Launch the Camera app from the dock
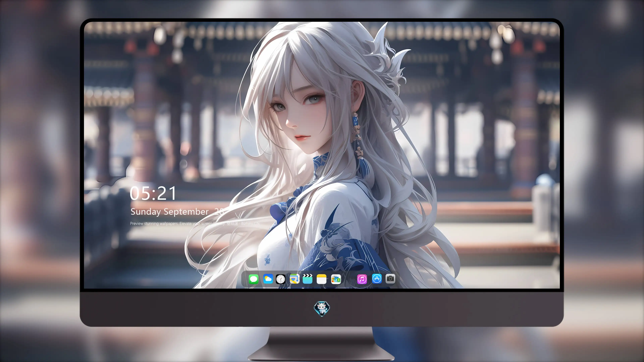Screen dimensions: 644x362 tap(390, 279)
